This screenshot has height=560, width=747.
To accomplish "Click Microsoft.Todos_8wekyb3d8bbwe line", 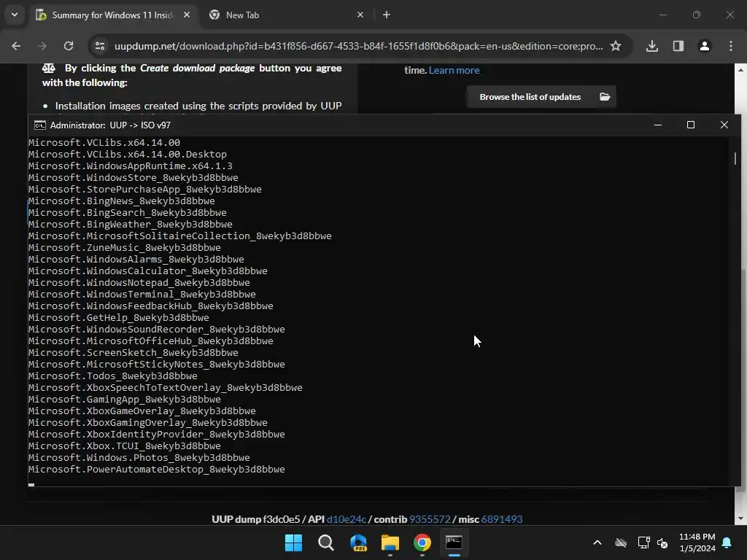I will [x=113, y=376].
